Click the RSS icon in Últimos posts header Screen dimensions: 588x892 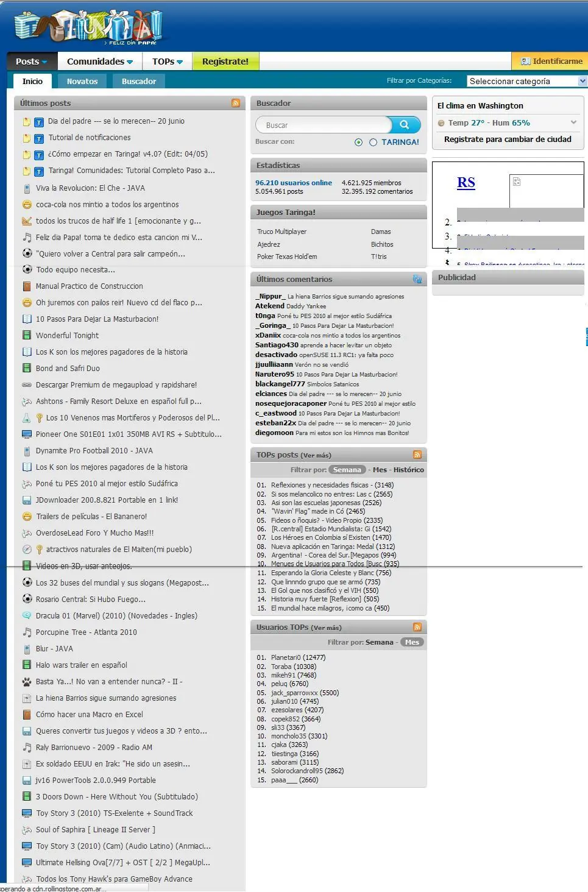click(x=236, y=104)
